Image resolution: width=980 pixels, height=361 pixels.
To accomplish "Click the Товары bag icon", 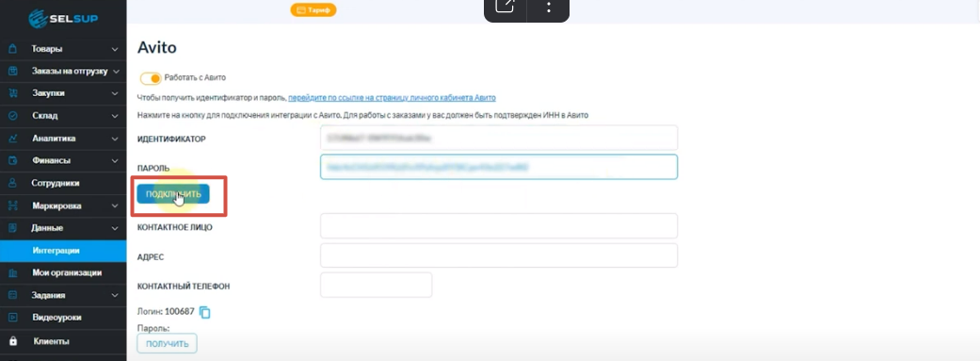I will click(x=12, y=49).
